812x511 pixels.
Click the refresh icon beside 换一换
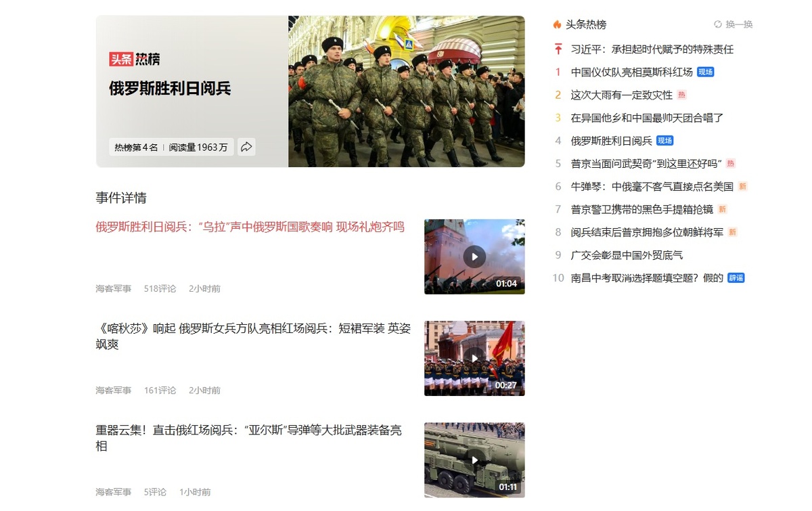pos(718,24)
